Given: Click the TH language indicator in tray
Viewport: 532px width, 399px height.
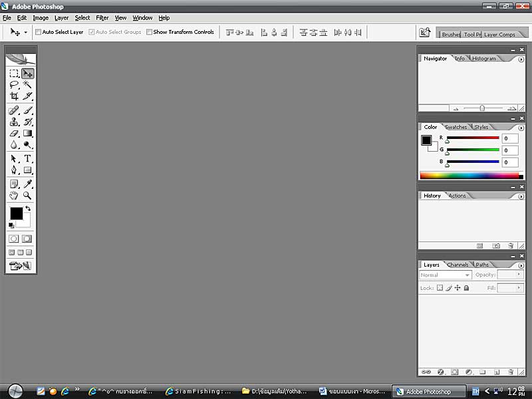Looking at the screenshot, I should [x=475, y=391].
